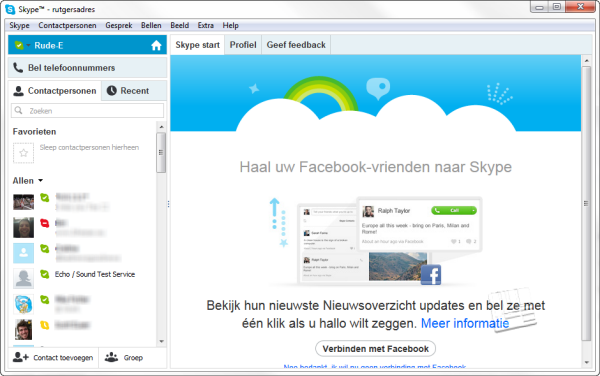Open the status dropdown next to Rude-E
Viewport: 600px width, 376px height.
point(28,46)
